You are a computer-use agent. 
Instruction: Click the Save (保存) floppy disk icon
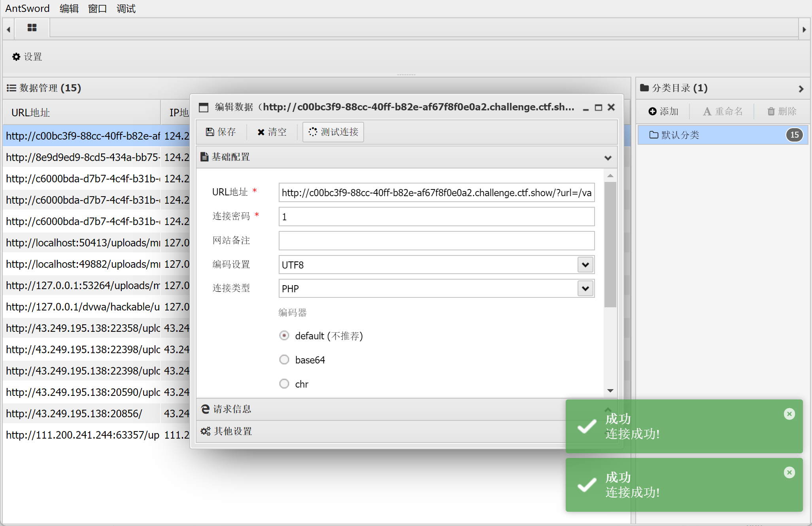(210, 132)
